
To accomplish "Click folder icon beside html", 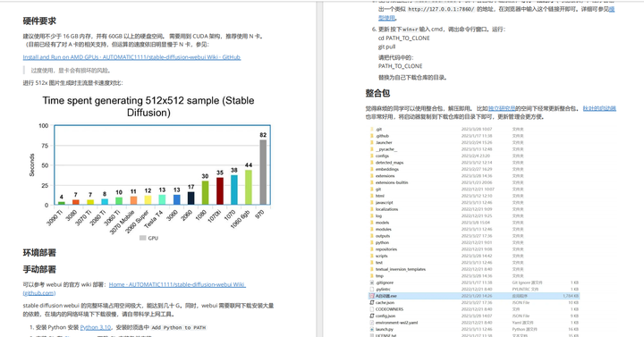I will coord(372,196).
